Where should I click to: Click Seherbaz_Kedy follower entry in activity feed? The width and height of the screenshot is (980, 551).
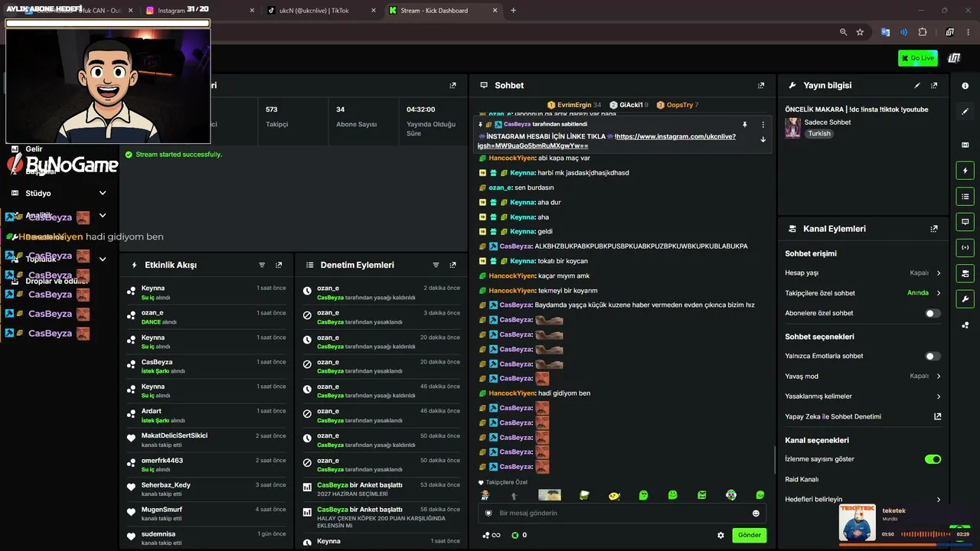click(207, 488)
